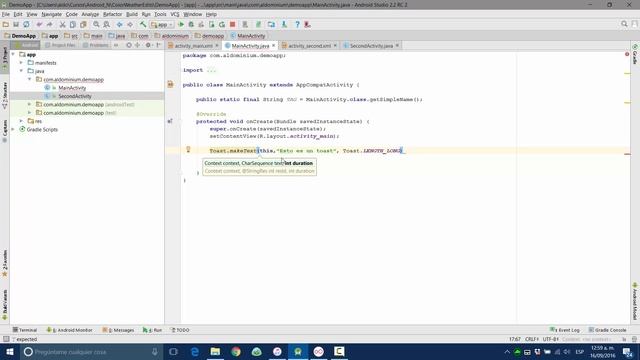The height and width of the screenshot is (360, 640).
Task: Close the MainActivity.java tab
Action: pos(274,46)
